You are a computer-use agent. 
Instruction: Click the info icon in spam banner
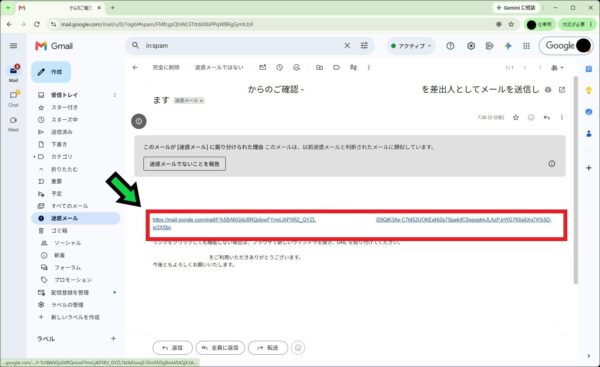pos(552,164)
